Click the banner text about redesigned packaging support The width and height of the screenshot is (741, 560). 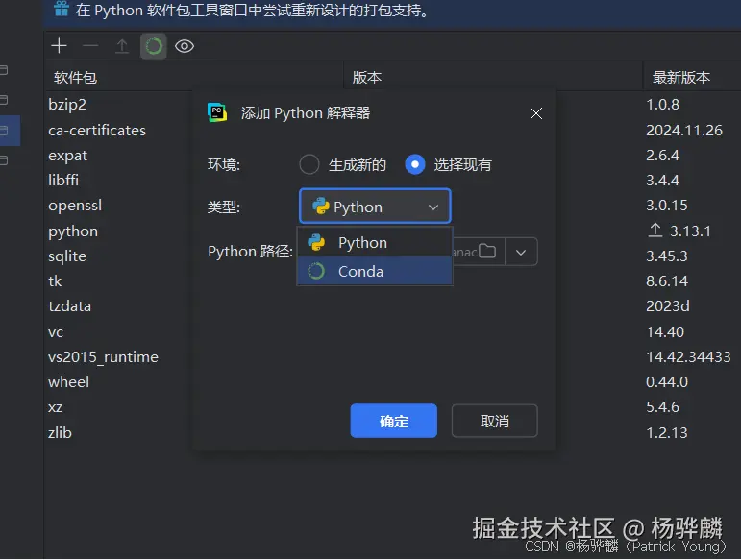pos(253,10)
